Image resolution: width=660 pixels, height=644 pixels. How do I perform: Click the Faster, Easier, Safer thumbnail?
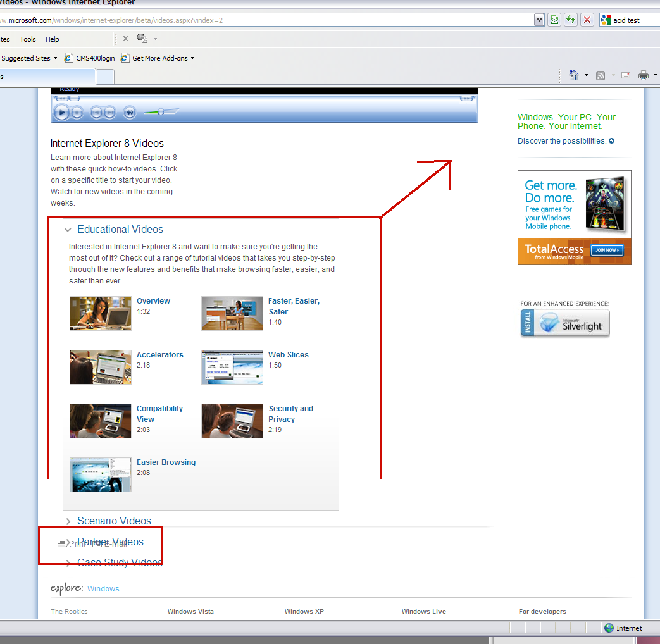[232, 313]
